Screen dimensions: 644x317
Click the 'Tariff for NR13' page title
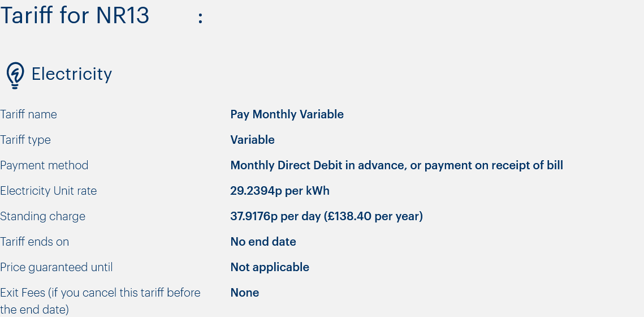(74, 16)
